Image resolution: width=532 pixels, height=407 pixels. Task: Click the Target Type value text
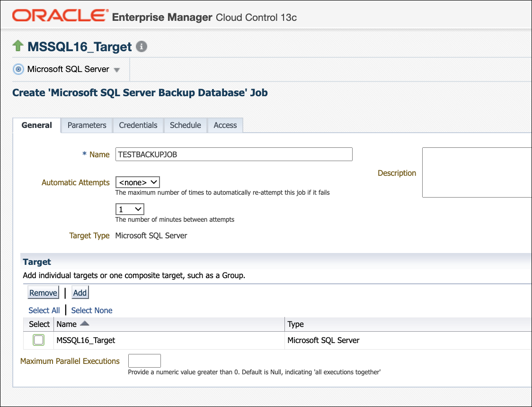151,235
